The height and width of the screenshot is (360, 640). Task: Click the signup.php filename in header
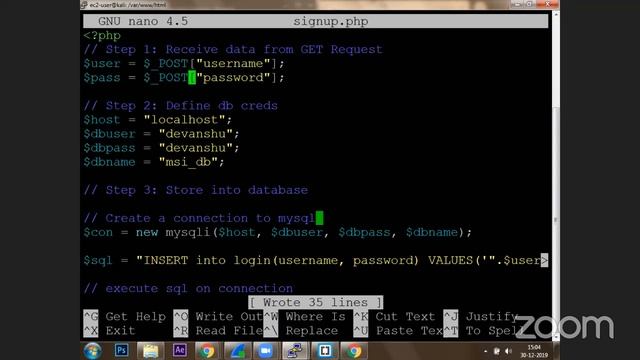tap(331, 21)
